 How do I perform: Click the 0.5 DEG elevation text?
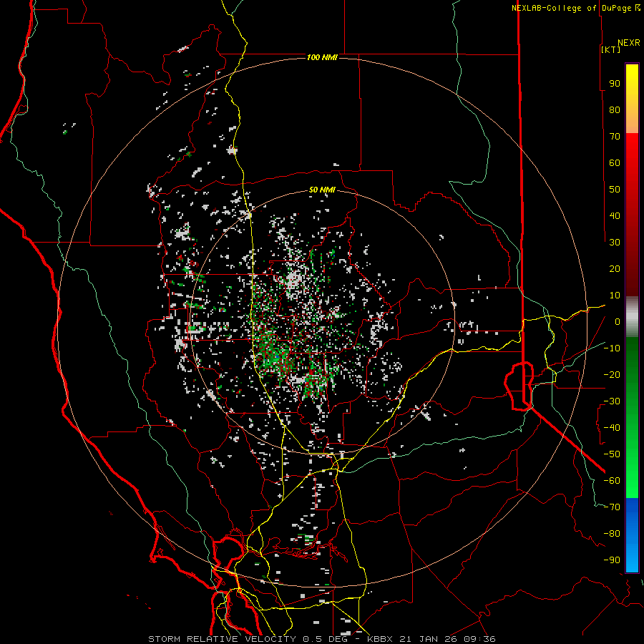point(325,639)
